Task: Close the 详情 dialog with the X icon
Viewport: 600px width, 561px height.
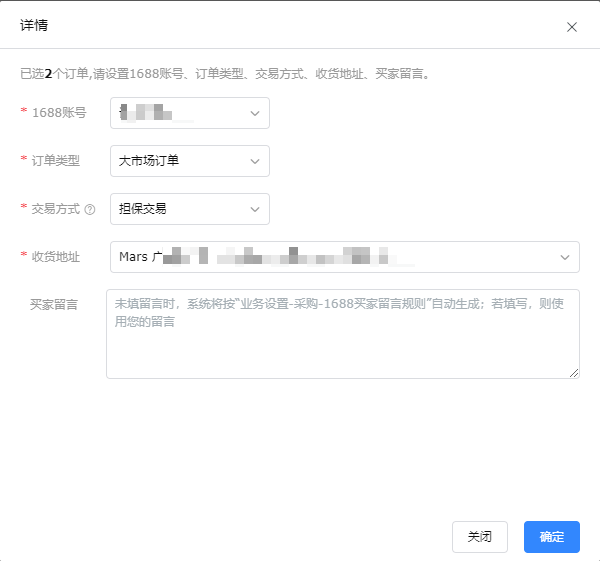Action: [572, 27]
